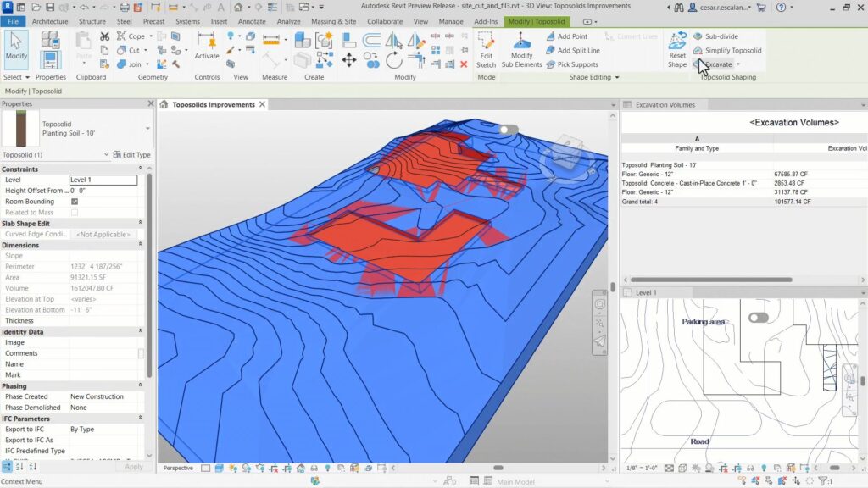The image size is (868, 488).
Task: Open the Massing & Site ribbon tab
Action: pyautogui.click(x=334, y=21)
